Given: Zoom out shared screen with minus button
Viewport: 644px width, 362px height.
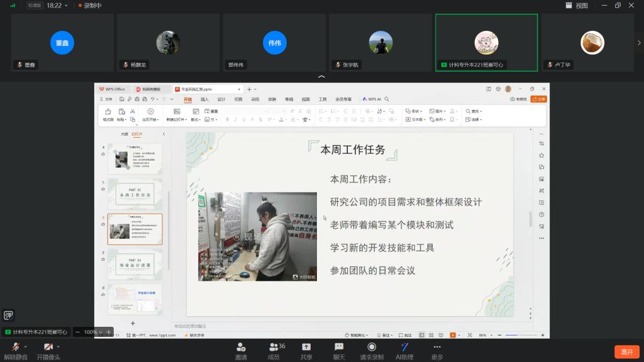Looking at the screenshot, I should pos(78,332).
